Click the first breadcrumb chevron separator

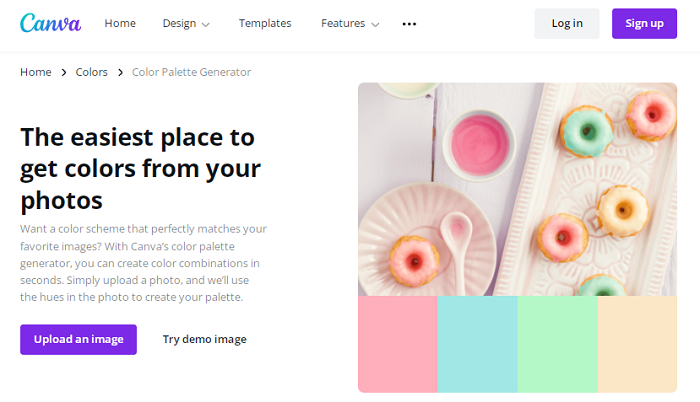63,72
